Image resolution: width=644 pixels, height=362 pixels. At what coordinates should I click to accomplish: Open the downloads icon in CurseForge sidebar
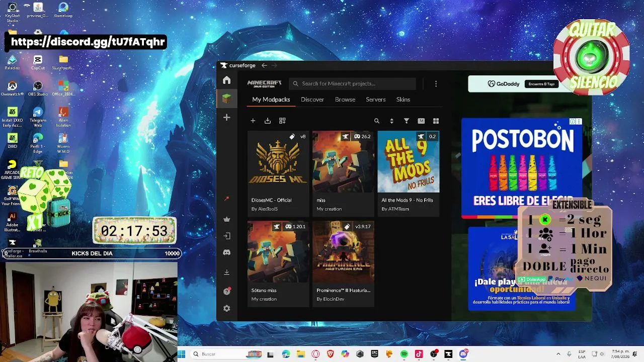(227, 272)
